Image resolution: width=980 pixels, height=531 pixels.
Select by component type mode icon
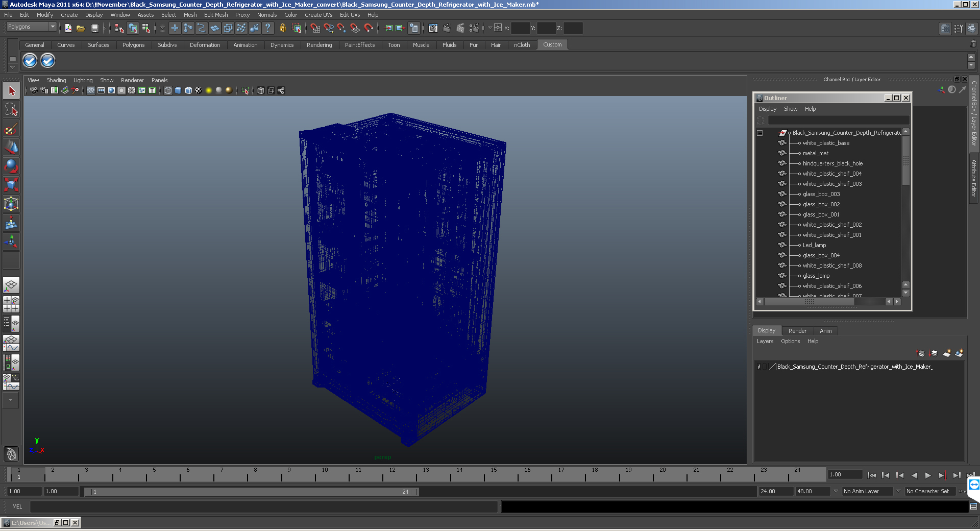click(x=146, y=28)
